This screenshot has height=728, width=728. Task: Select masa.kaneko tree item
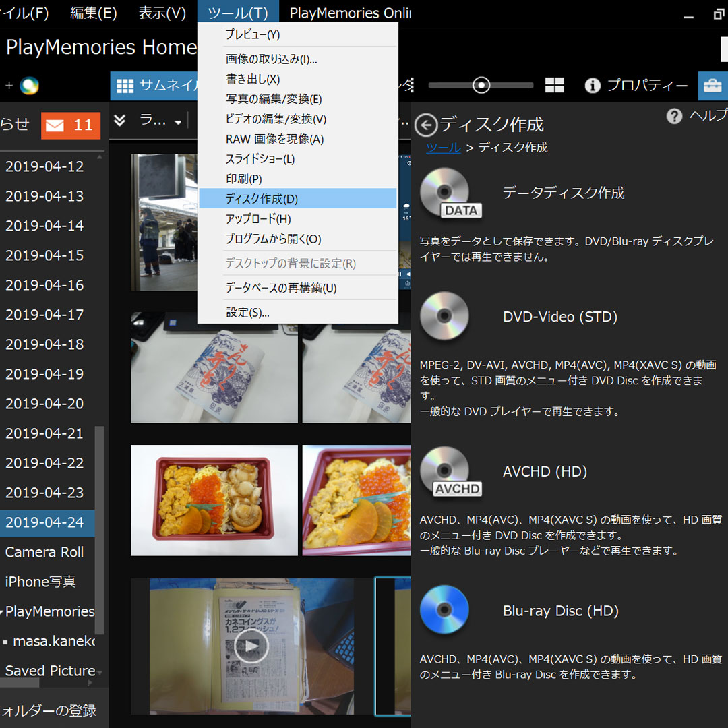pos(53,641)
